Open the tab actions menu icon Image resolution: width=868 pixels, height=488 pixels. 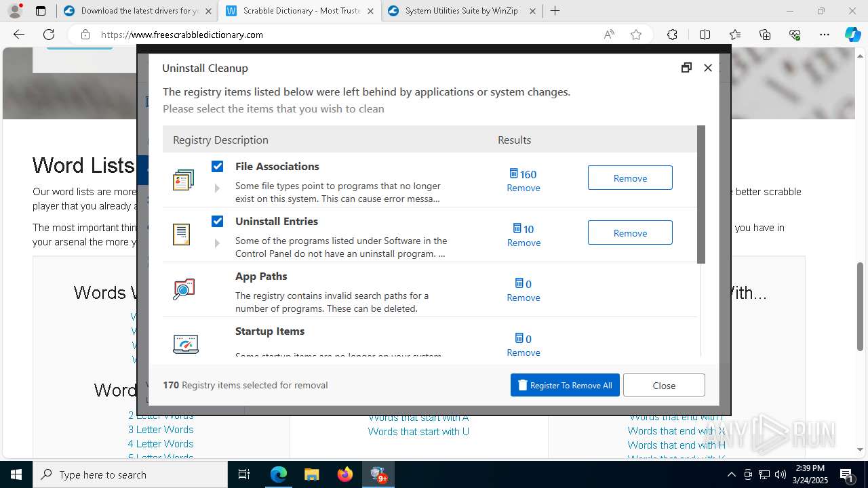(41, 11)
